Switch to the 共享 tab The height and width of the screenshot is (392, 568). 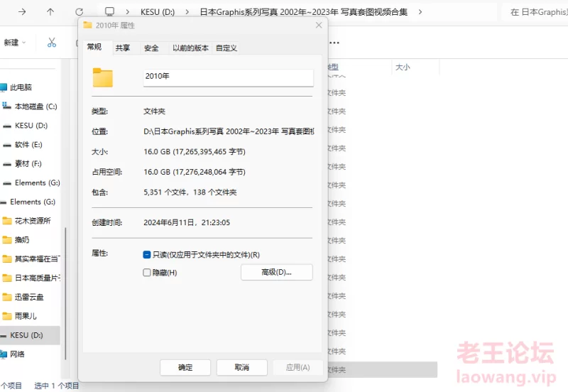(123, 48)
